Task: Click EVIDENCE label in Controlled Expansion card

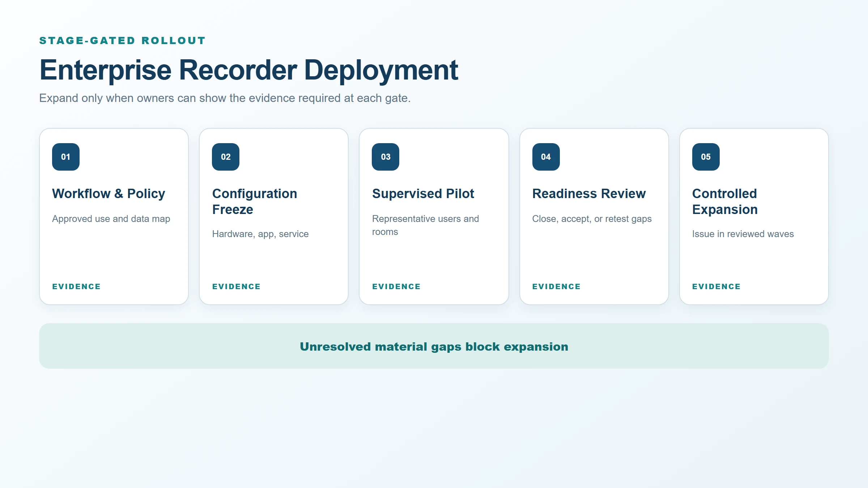Action: click(x=716, y=287)
